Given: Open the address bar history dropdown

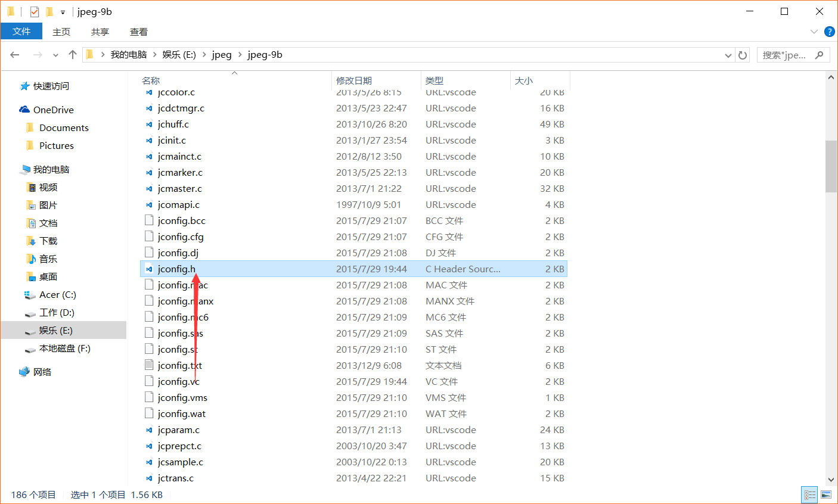Looking at the screenshot, I should pyautogui.click(x=728, y=54).
